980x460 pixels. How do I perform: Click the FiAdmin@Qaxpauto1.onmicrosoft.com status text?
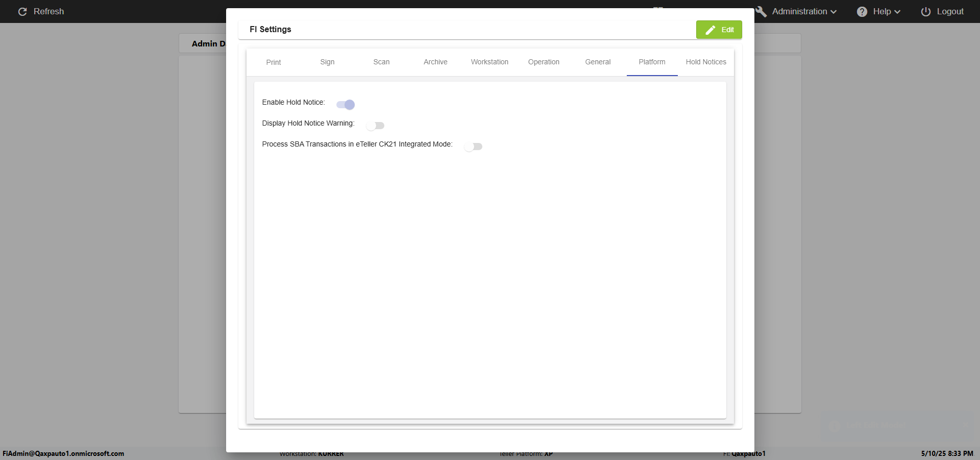click(63, 453)
